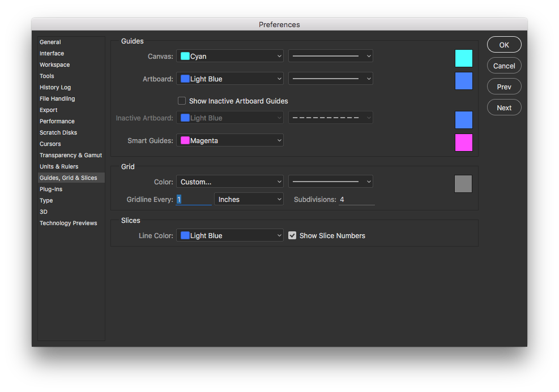Open the Slices Line Color dropdown
The image size is (559, 392).
click(x=230, y=235)
